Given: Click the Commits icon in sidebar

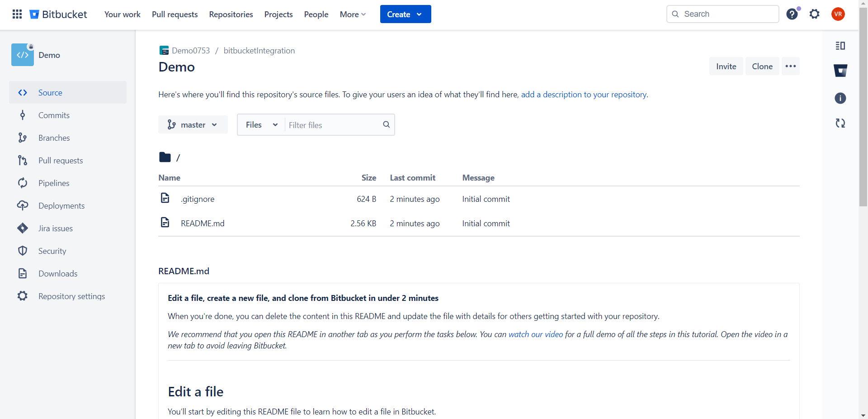Looking at the screenshot, I should click(23, 115).
